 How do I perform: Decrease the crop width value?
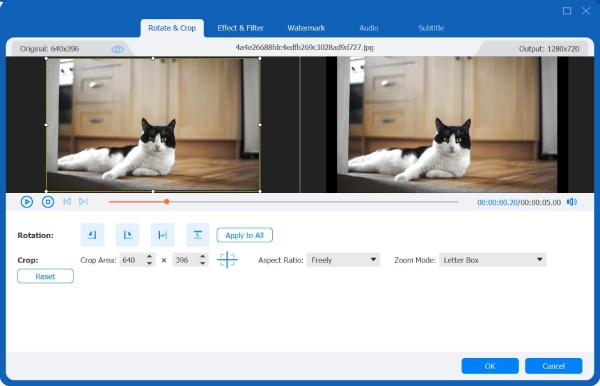pyautogui.click(x=150, y=264)
